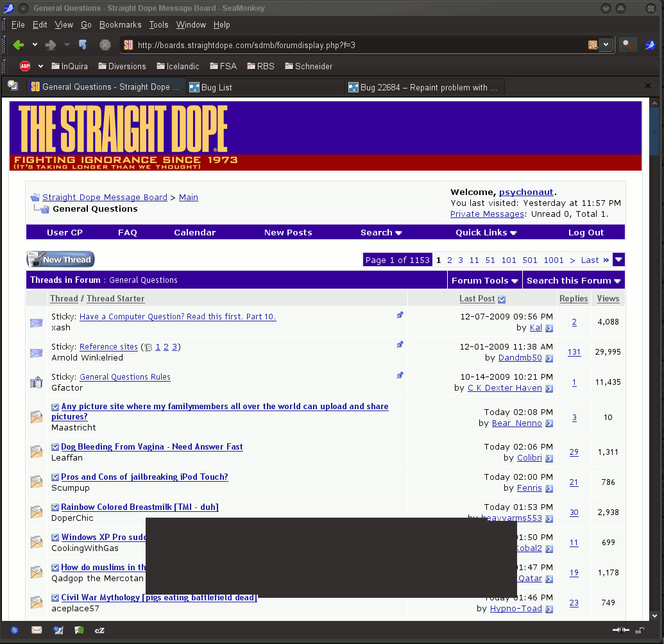Open ChatZilla cZ icon in status bar
664x644 pixels.
(x=99, y=631)
